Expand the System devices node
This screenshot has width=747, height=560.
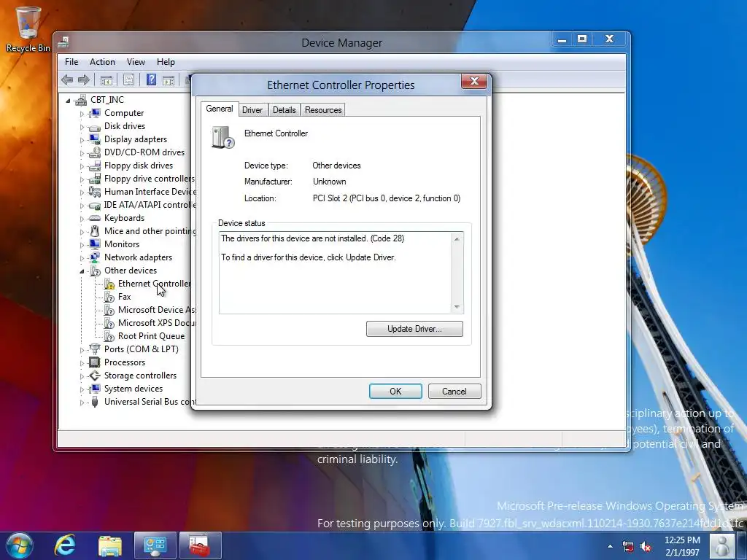click(x=82, y=389)
